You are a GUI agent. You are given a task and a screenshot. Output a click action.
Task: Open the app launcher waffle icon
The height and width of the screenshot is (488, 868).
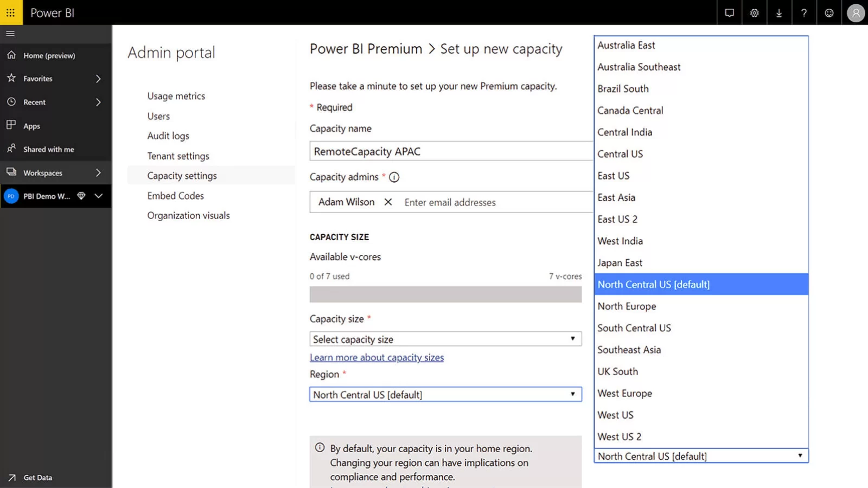click(11, 12)
